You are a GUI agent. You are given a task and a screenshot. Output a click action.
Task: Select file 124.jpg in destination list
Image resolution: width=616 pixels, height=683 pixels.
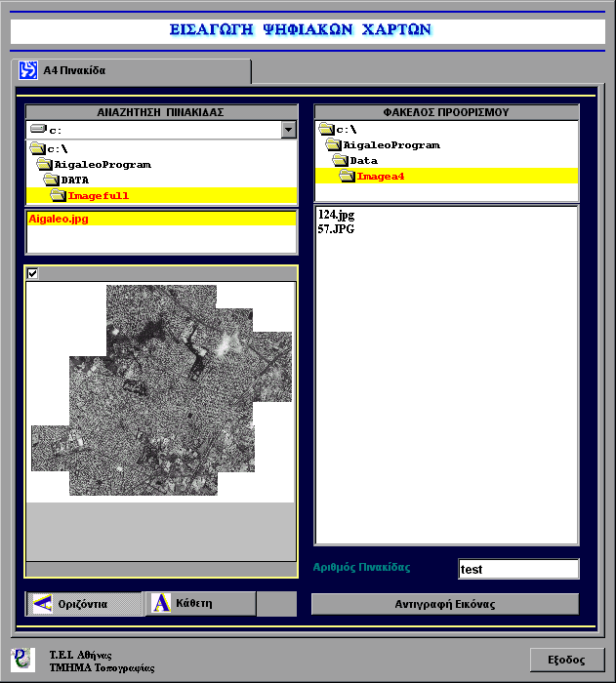coord(336,215)
